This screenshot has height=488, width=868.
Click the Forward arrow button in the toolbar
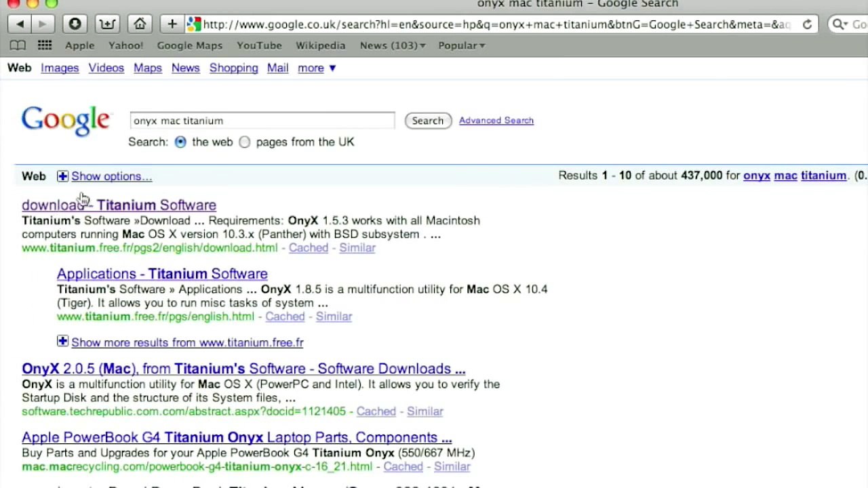43,24
